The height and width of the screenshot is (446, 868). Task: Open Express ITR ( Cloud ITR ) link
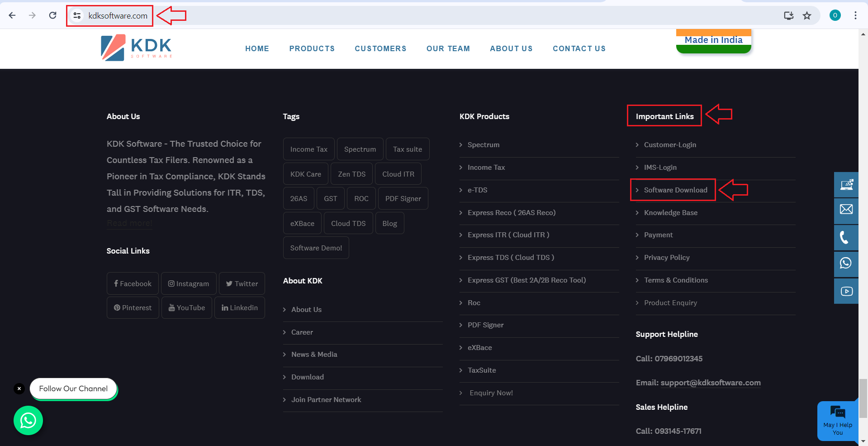(508, 235)
